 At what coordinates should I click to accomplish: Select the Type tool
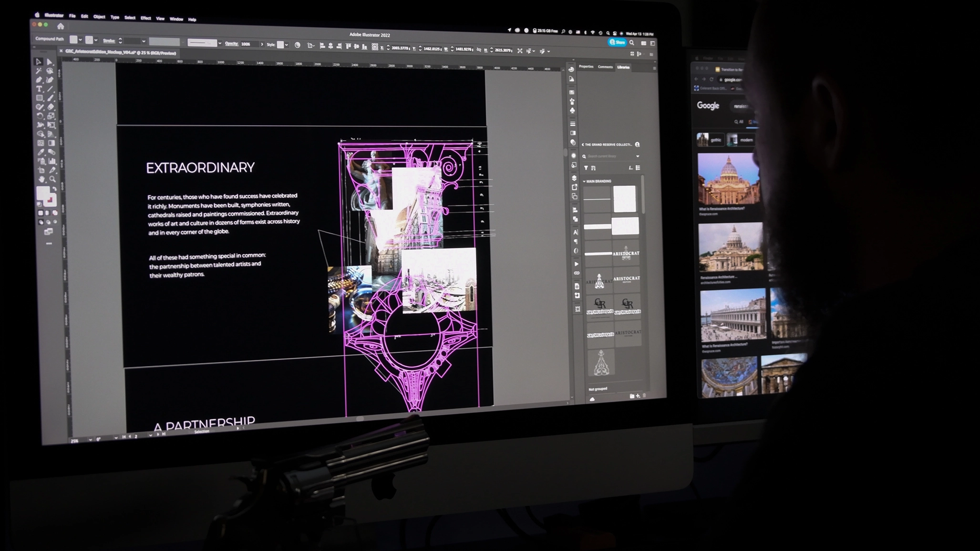39,89
